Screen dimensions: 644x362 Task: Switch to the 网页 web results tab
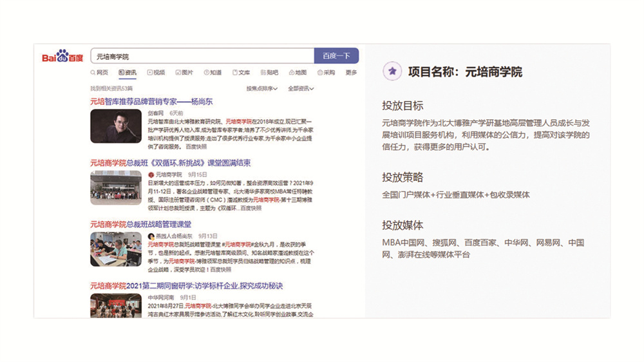99,73
